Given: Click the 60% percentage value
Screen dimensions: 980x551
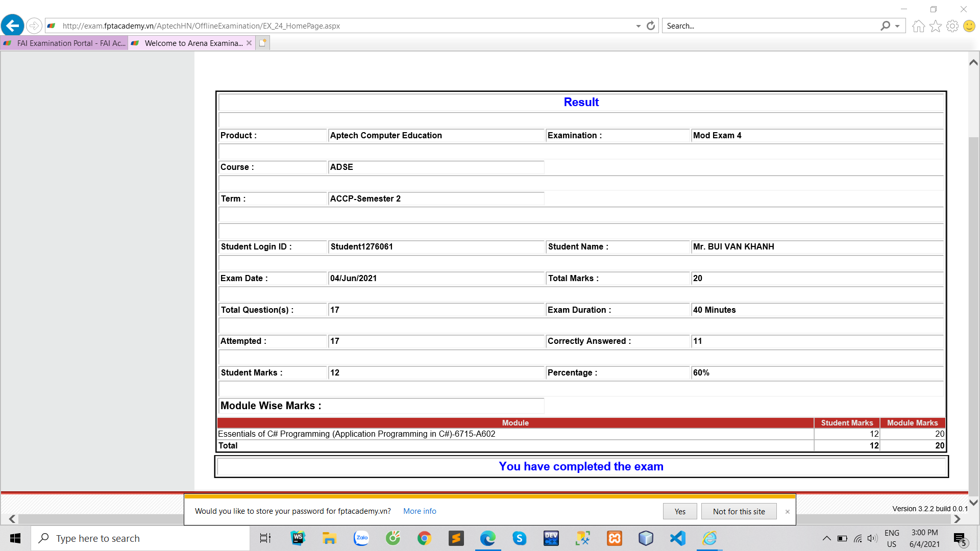Looking at the screenshot, I should point(701,373).
